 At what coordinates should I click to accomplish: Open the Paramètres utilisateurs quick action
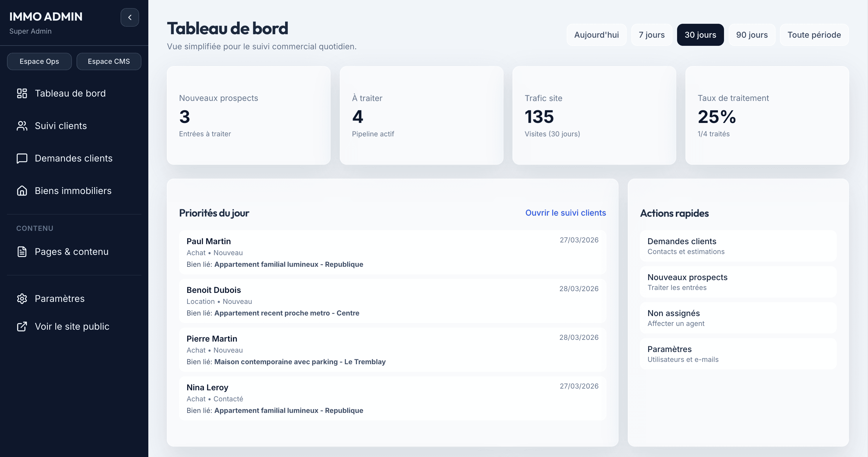738,353
